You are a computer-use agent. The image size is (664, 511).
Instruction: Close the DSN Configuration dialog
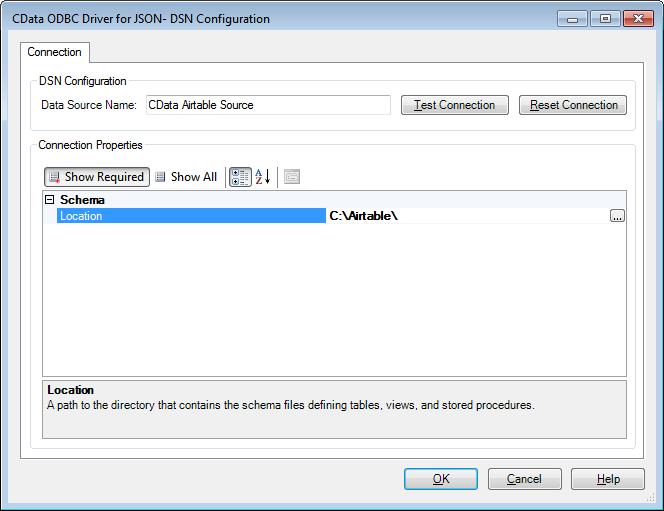click(636, 19)
